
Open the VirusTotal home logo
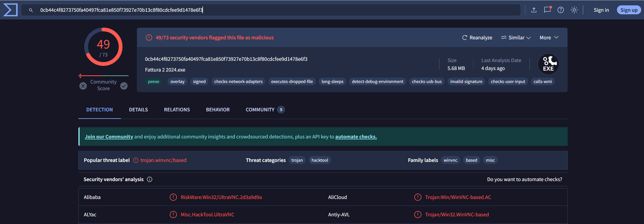click(x=10, y=10)
